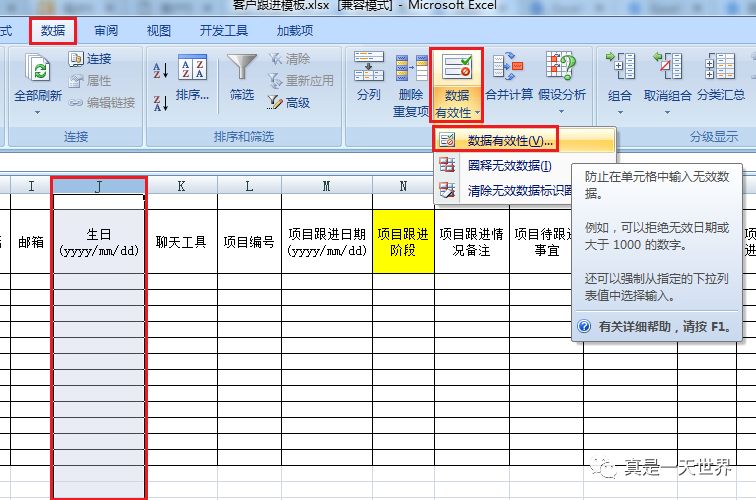Select the yellow 项目跟进阶段 header cell

point(404,241)
